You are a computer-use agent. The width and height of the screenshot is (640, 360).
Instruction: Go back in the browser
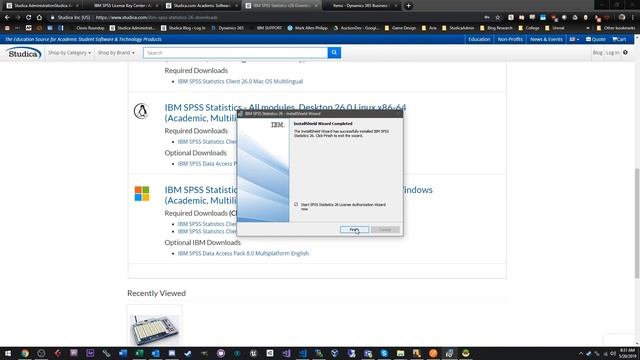coord(7,18)
